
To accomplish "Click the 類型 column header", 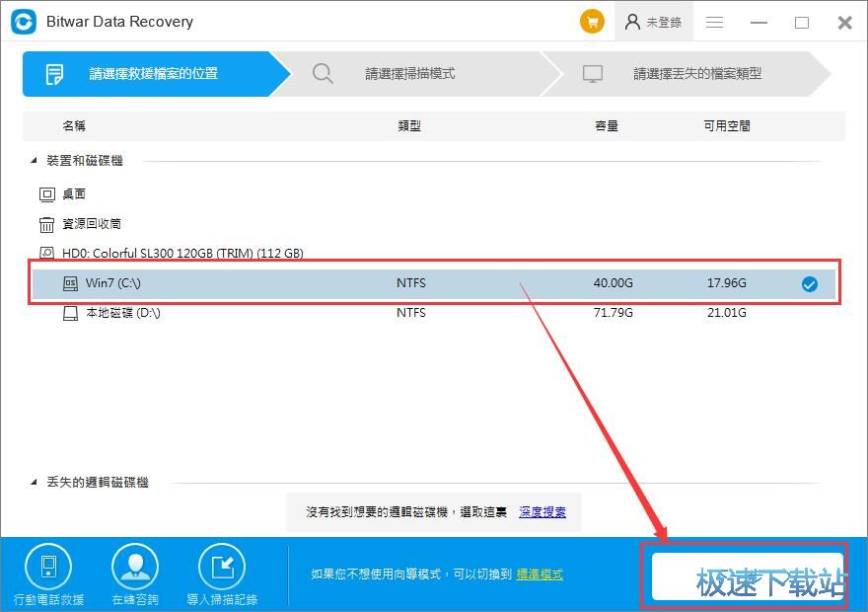I will [409, 125].
